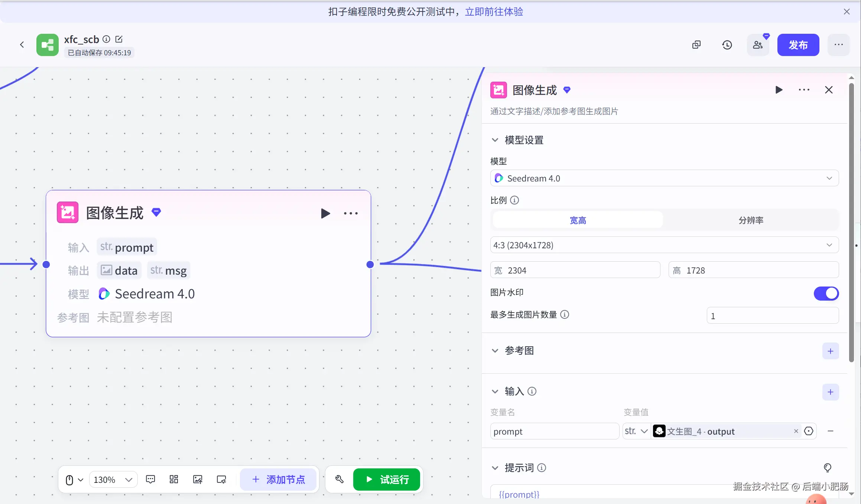Open the debug wrench tool icon
Viewport: 861px width, 504px height.
tap(339, 480)
